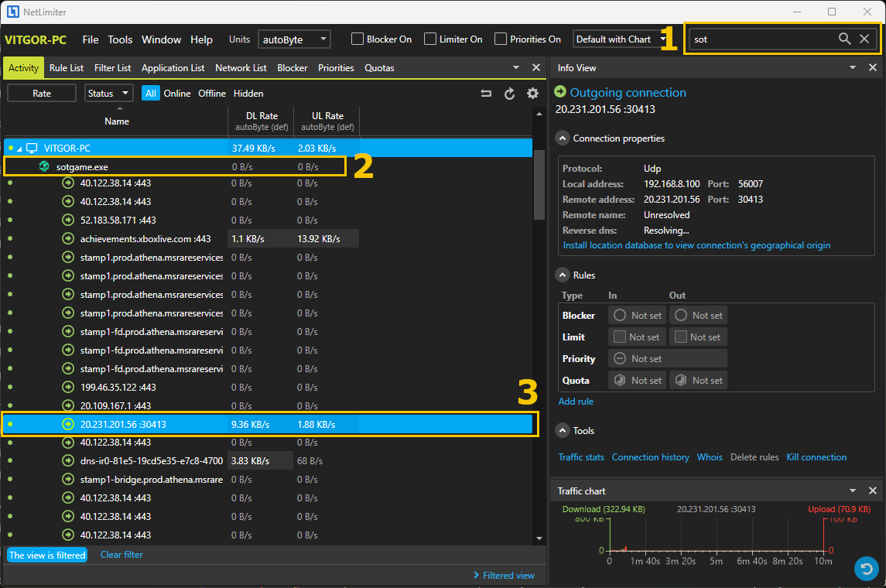Clear the search box with X icon
Screen dimensions: 886x588
tap(864, 39)
